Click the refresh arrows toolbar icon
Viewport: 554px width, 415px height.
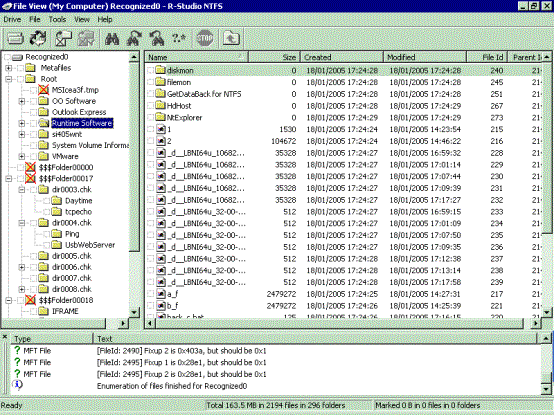(38, 38)
